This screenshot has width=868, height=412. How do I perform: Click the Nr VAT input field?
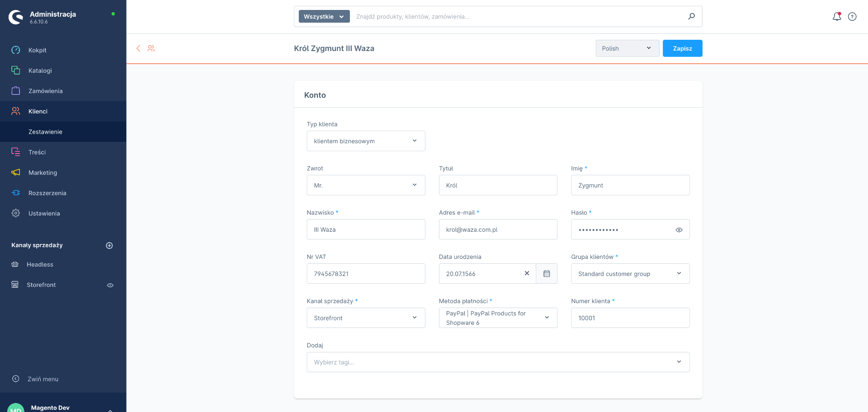(x=366, y=274)
